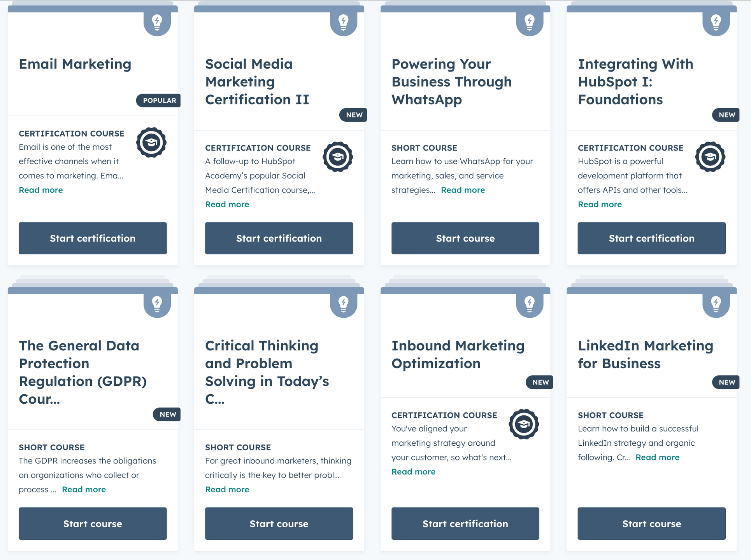
Task: Click lightbulb icon on Critical Thinking card
Action: (x=343, y=304)
